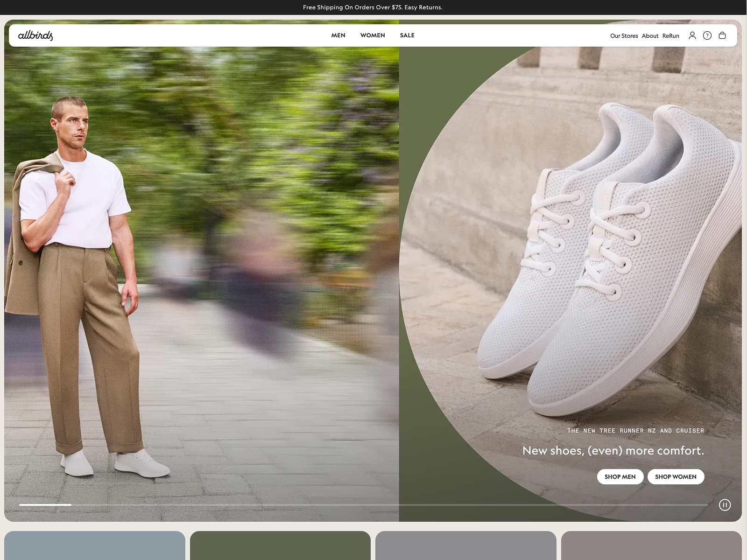This screenshot has width=747, height=560.
Task: Open the medium gray category card
Action: pyautogui.click(x=466, y=546)
